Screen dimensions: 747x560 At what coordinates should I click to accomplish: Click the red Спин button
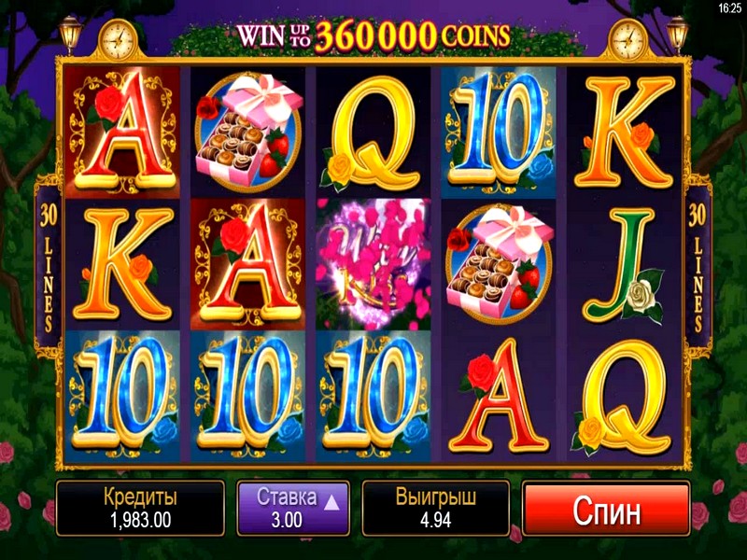click(606, 509)
